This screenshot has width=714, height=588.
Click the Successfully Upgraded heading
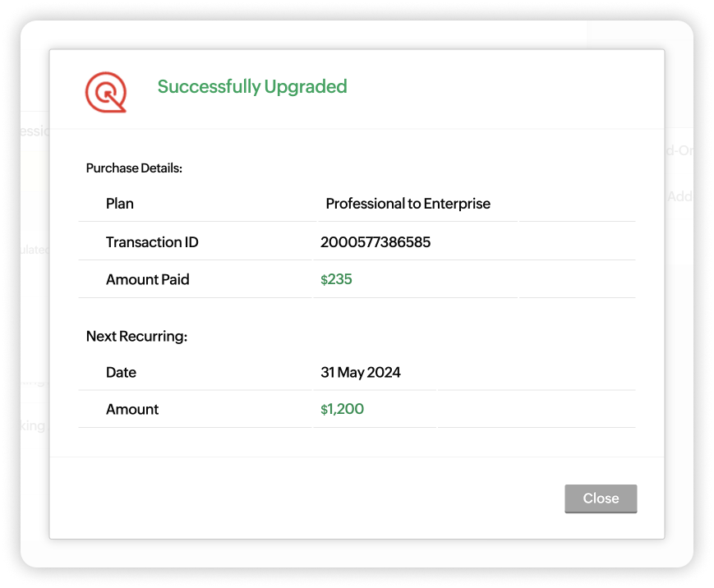[x=252, y=86]
